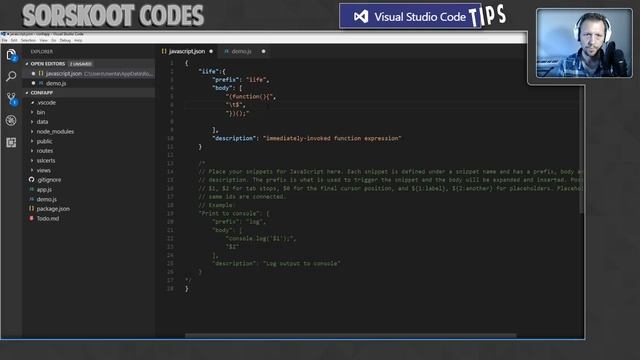
Task: Open the Edit menu
Action: [14, 40]
